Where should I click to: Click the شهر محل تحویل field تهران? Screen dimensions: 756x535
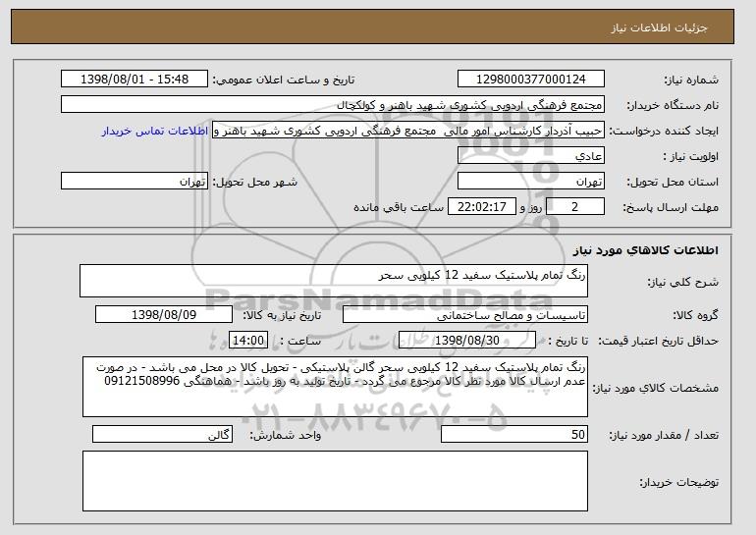point(135,182)
